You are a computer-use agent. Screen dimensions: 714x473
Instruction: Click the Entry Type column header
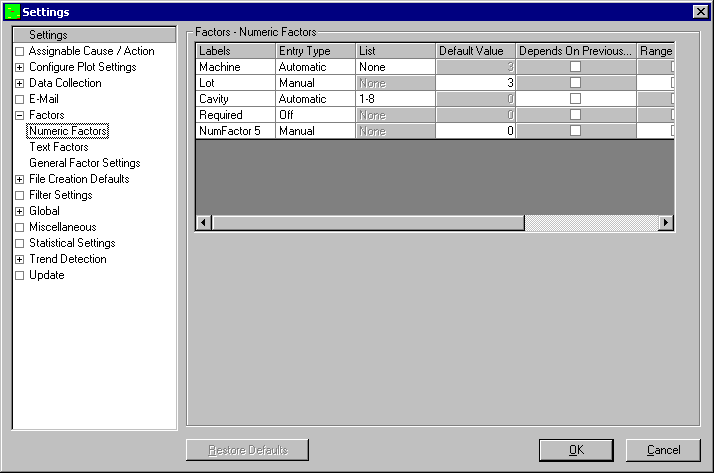coord(316,51)
